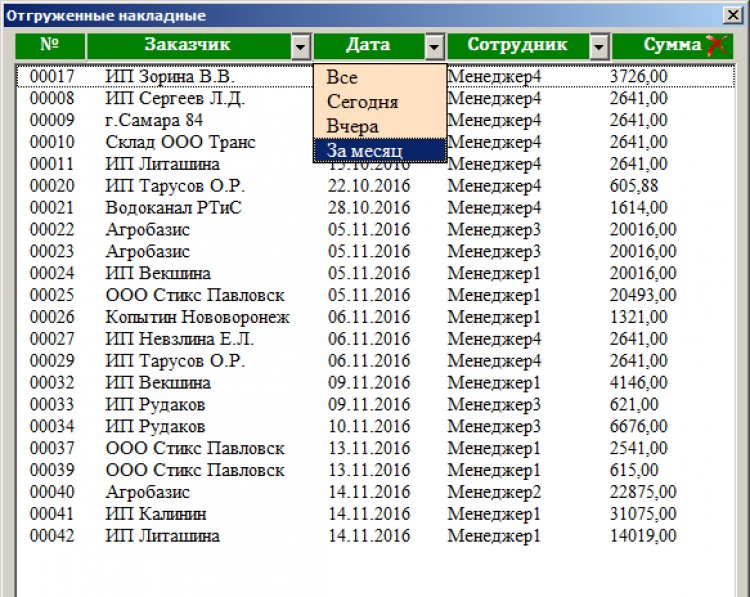
Task: Click the sum 1614,00
Action: pyautogui.click(x=639, y=208)
